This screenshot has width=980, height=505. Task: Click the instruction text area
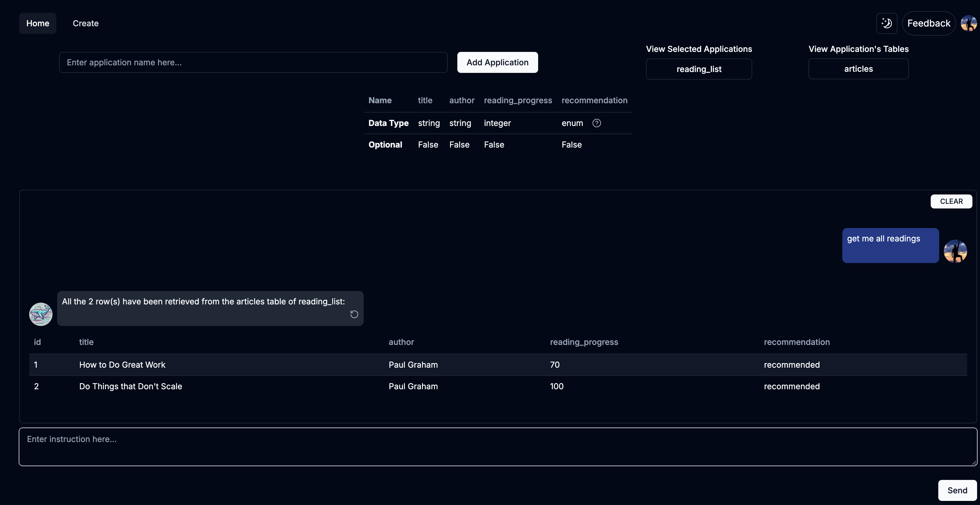pyautogui.click(x=498, y=447)
